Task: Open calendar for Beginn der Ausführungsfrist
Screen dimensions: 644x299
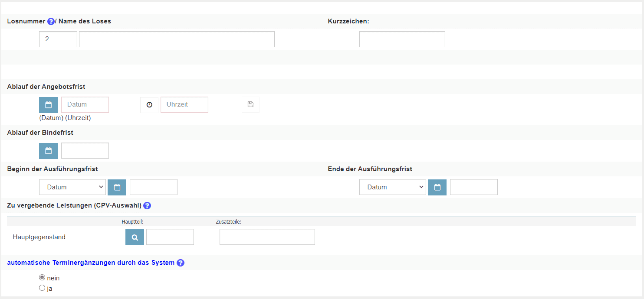Action: [117, 187]
